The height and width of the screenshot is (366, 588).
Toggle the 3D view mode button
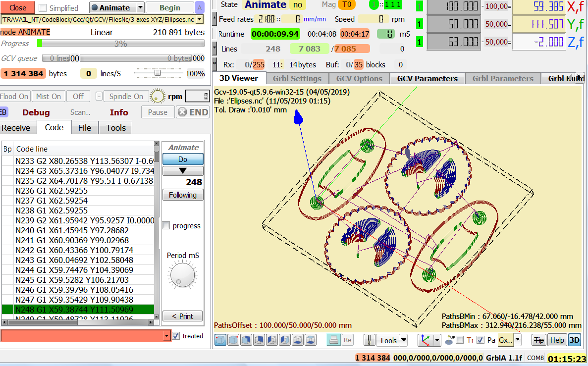(x=574, y=340)
